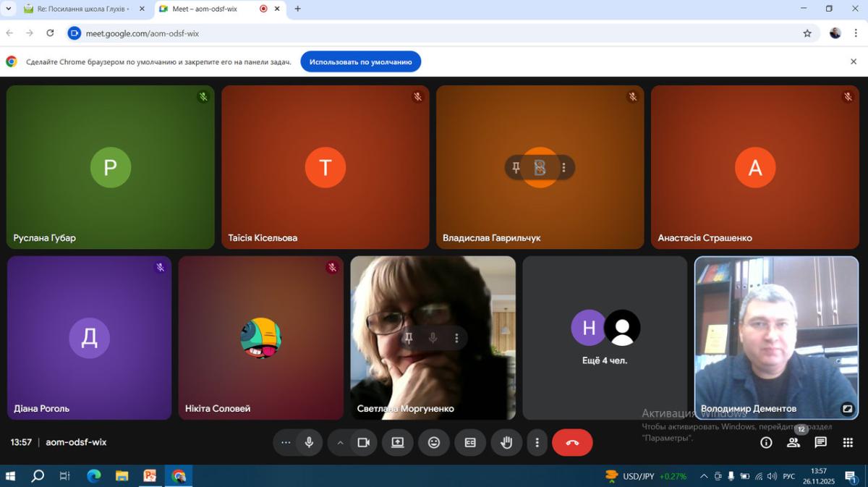The height and width of the screenshot is (487, 868).
Task: Open meeting details info icon
Action: (766, 443)
